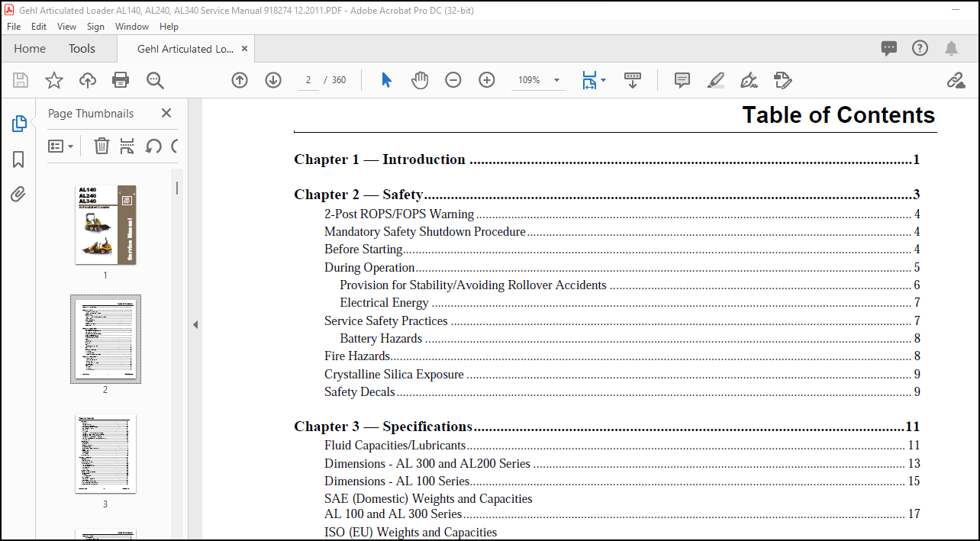Click During Operation line

tap(622, 268)
